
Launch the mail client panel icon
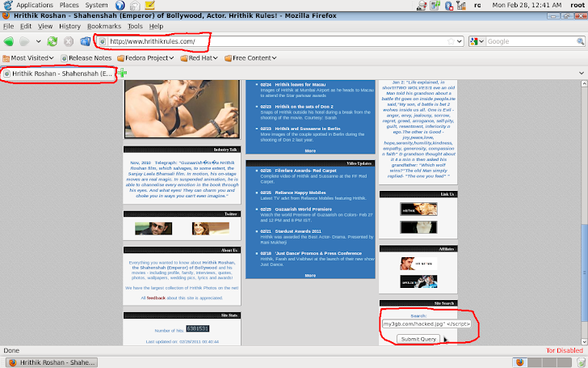click(135, 5)
